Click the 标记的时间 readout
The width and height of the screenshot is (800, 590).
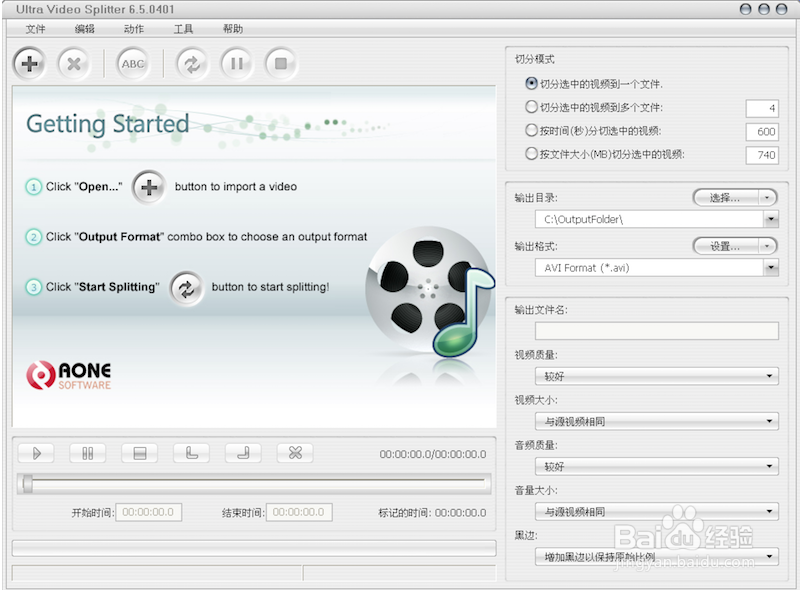click(432, 513)
